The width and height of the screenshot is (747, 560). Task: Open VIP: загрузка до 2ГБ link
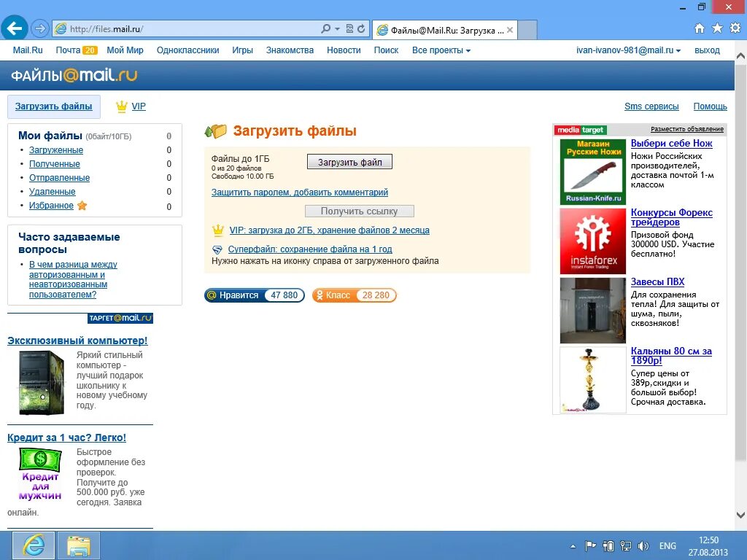(x=329, y=230)
